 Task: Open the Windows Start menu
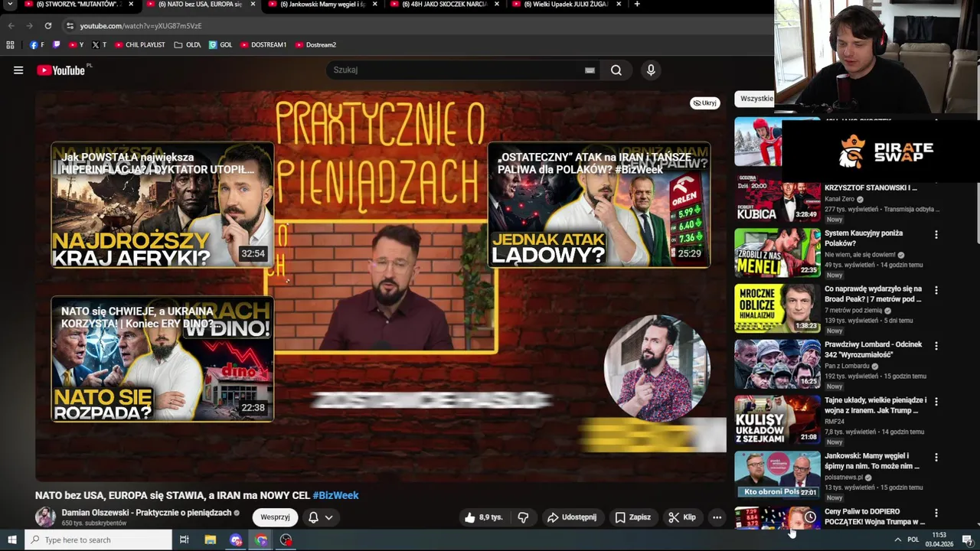coord(11,540)
